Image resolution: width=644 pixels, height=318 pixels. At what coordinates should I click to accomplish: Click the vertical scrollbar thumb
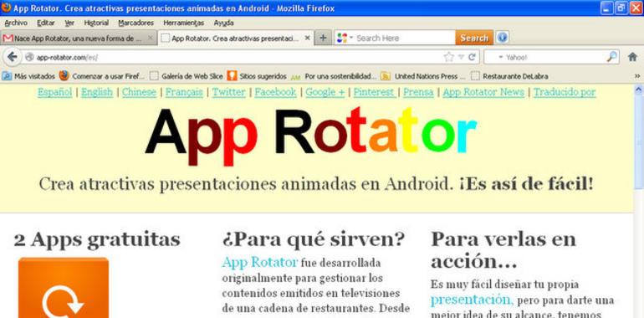(x=639, y=141)
